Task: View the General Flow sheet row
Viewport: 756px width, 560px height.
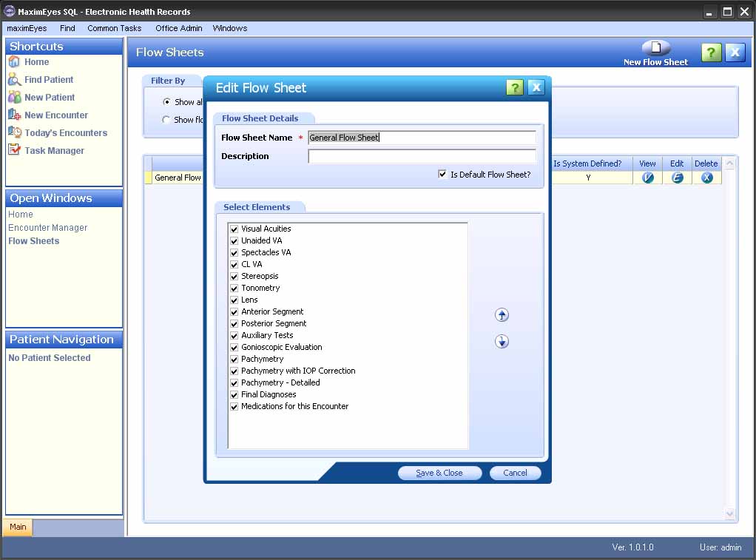Action: tap(647, 178)
